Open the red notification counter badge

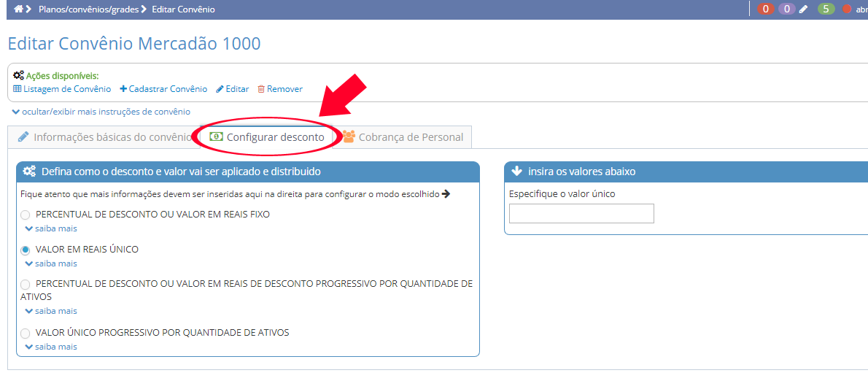click(x=766, y=9)
